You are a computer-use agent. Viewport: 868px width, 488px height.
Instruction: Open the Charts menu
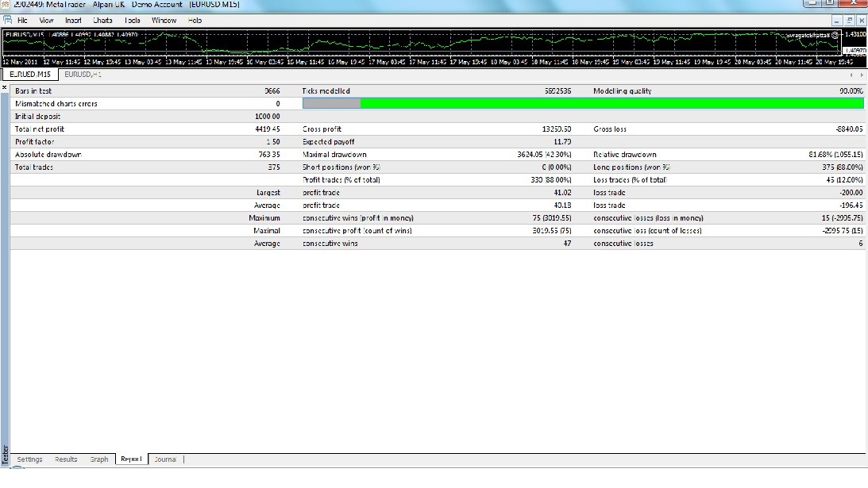pyautogui.click(x=102, y=20)
